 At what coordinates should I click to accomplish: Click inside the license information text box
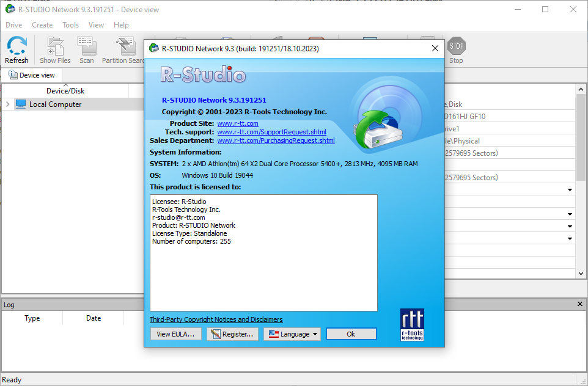click(263, 253)
